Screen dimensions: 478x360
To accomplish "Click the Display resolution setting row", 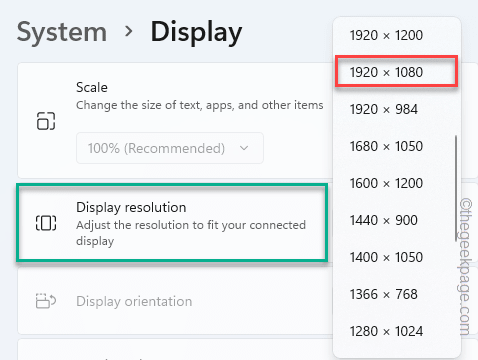I will click(172, 222).
